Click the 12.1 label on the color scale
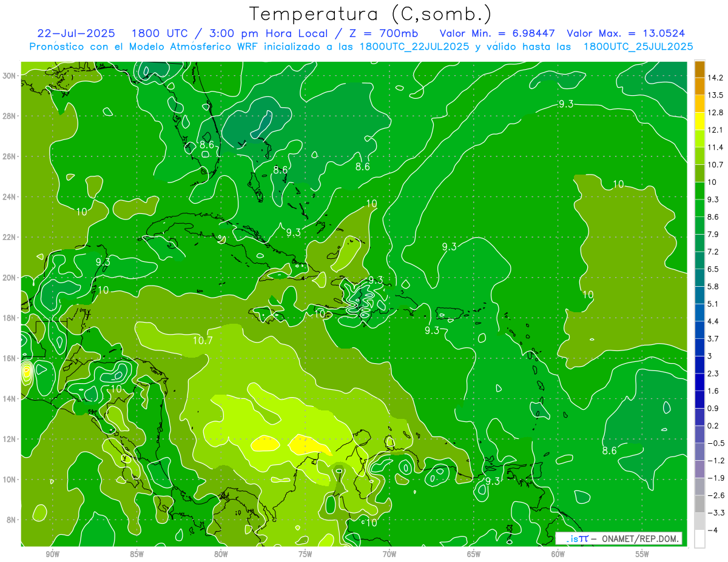The height and width of the screenshot is (562, 728). tap(715, 130)
